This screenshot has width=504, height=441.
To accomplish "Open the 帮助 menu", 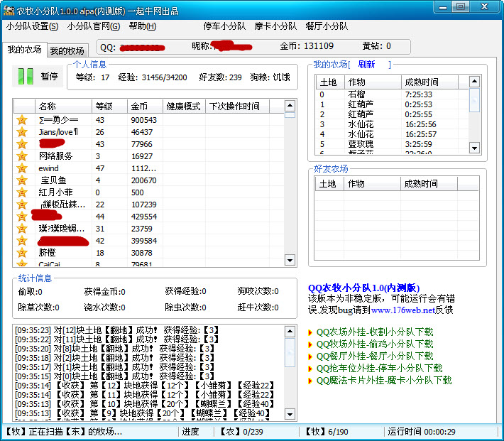I will click(x=142, y=26).
